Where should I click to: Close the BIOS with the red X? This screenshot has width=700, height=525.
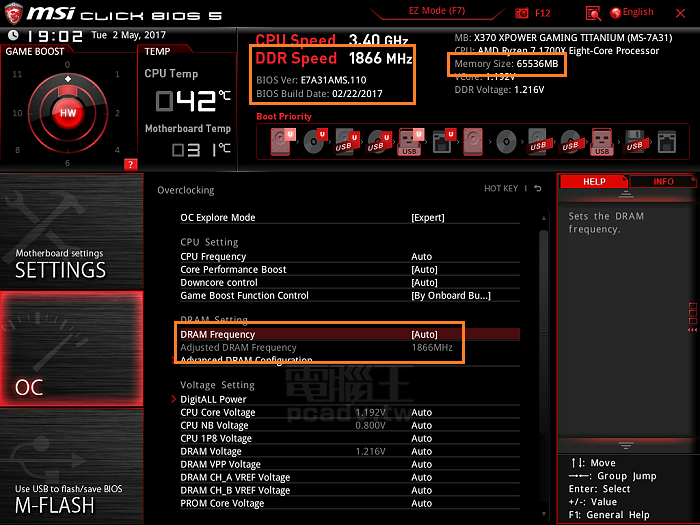pos(680,13)
